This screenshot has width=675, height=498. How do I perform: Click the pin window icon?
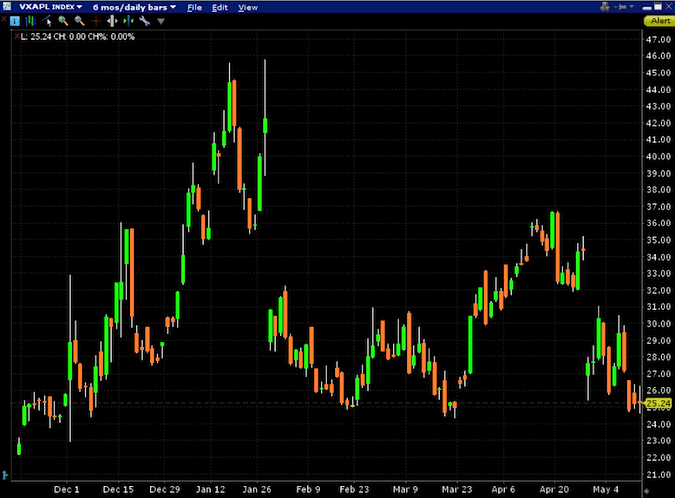pyautogui.click(x=620, y=6)
